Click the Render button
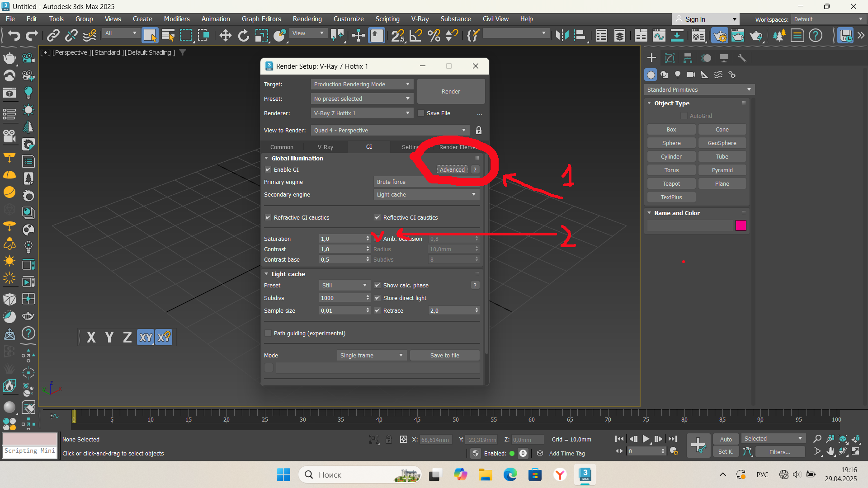 pyautogui.click(x=451, y=92)
